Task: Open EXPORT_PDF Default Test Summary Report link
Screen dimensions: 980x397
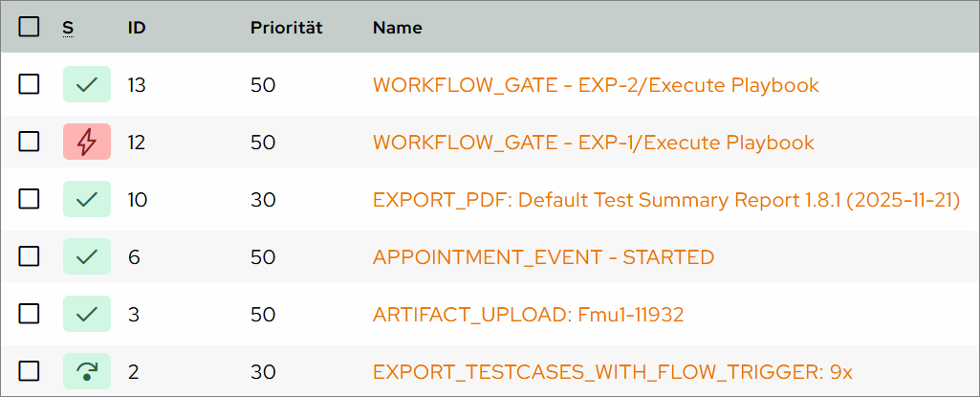Action: [665, 200]
